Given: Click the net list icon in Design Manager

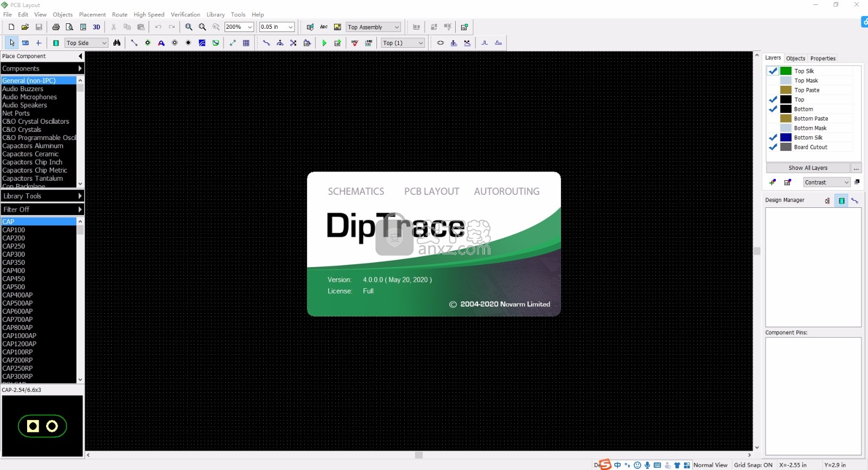Looking at the screenshot, I should pyautogui.click(x=855, y=200).
